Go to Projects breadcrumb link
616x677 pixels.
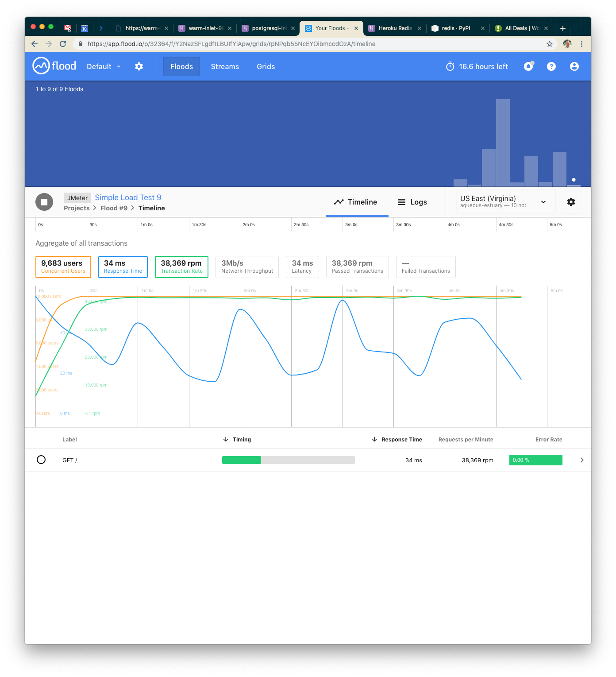click(77, 208)
